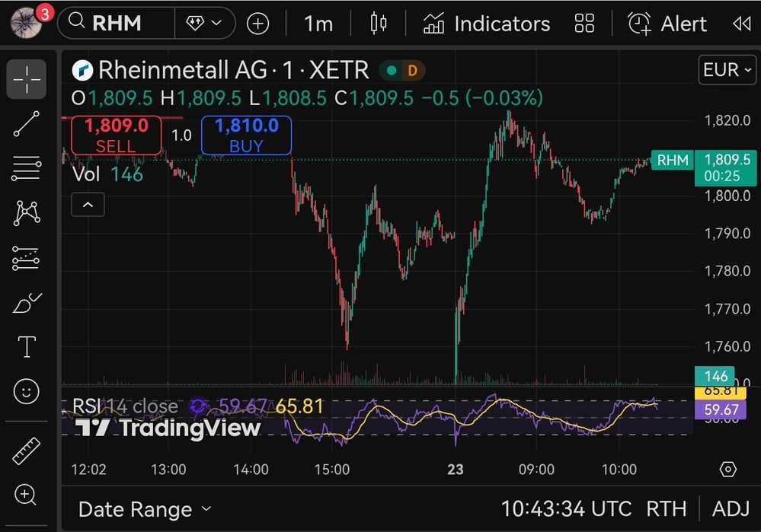Open the RHM symbol search field
The height and width of the screenshot is (532, 761).
pos(117,23)
